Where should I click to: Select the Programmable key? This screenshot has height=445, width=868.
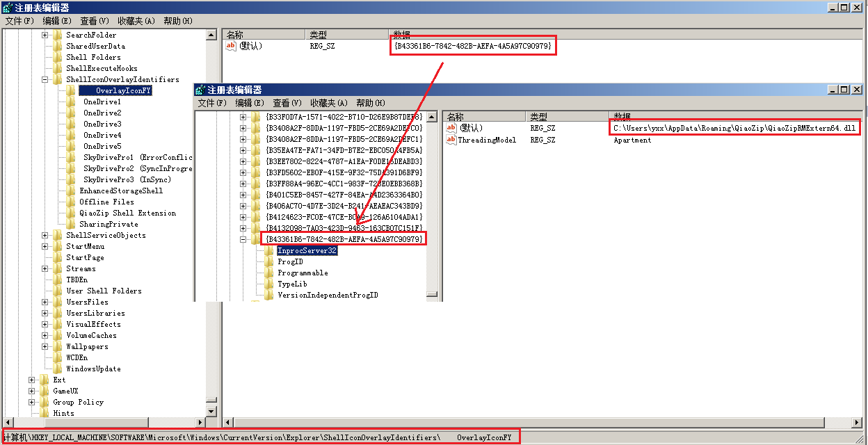[303, 273]
